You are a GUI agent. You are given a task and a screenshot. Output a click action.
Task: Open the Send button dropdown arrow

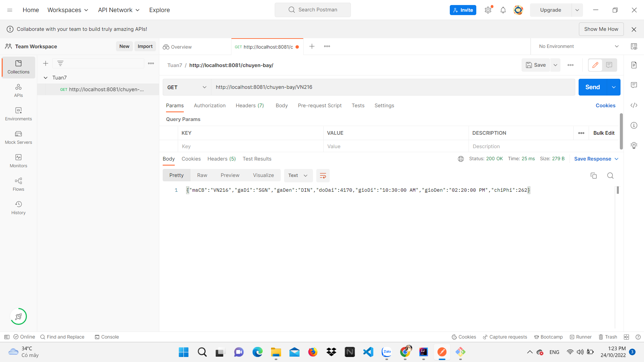point(614,87)
